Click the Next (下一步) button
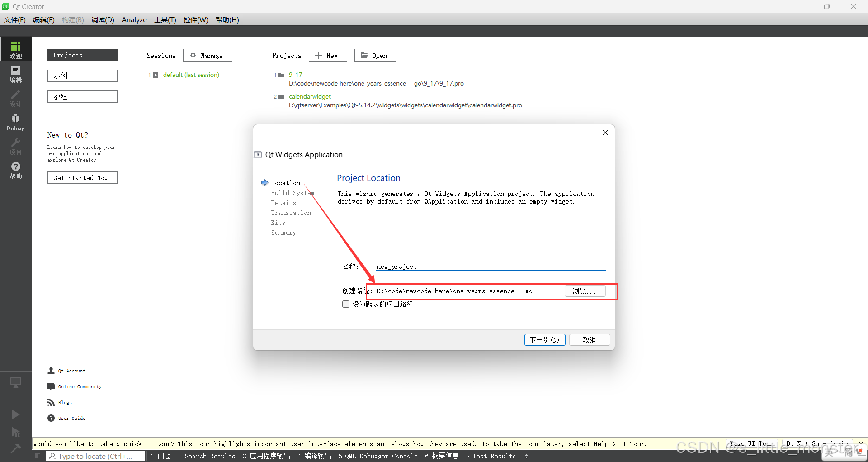 point(545,340)
